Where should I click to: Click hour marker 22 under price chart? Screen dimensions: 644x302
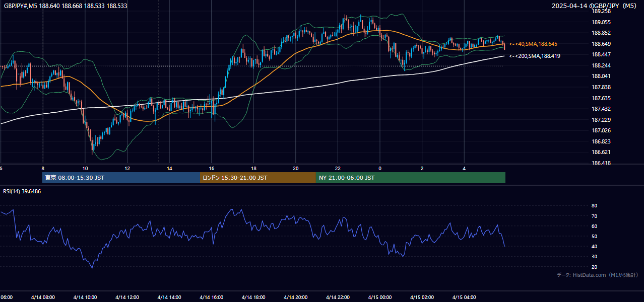[x=338, y=168]
